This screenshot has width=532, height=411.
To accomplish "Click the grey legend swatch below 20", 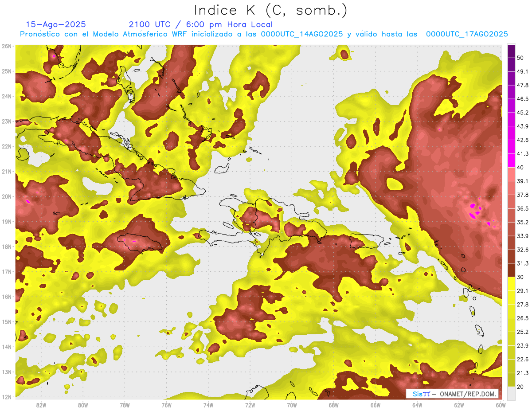I will tap(511, 393).
